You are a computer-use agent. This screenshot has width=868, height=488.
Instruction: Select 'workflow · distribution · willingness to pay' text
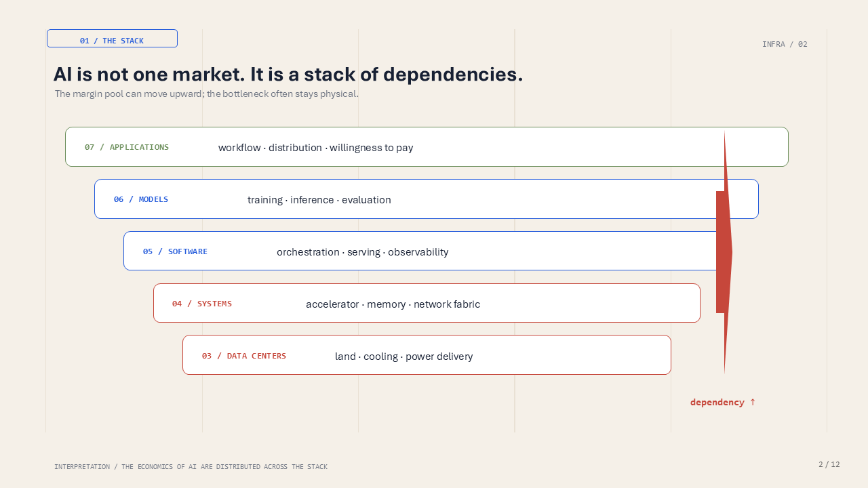tap(315, 148)
